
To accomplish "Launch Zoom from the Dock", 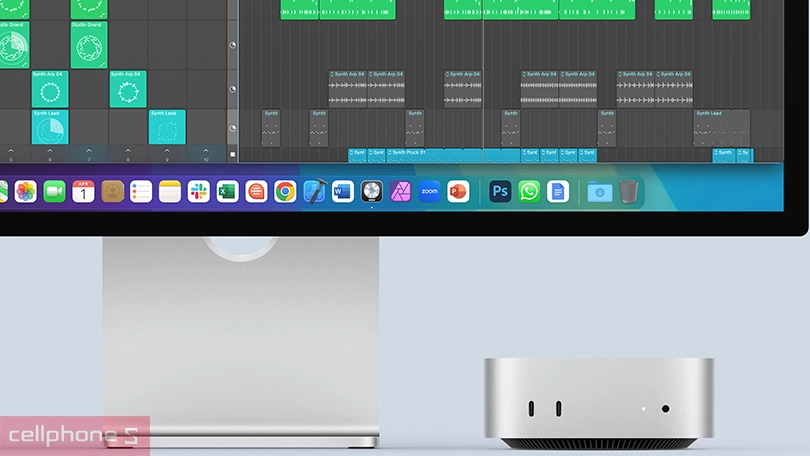I will tap(429, 192).
